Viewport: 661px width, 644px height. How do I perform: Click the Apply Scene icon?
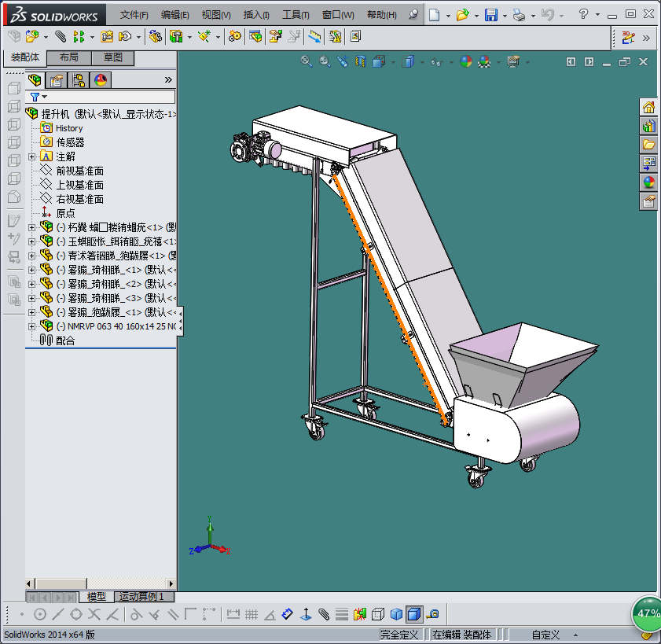484,62
